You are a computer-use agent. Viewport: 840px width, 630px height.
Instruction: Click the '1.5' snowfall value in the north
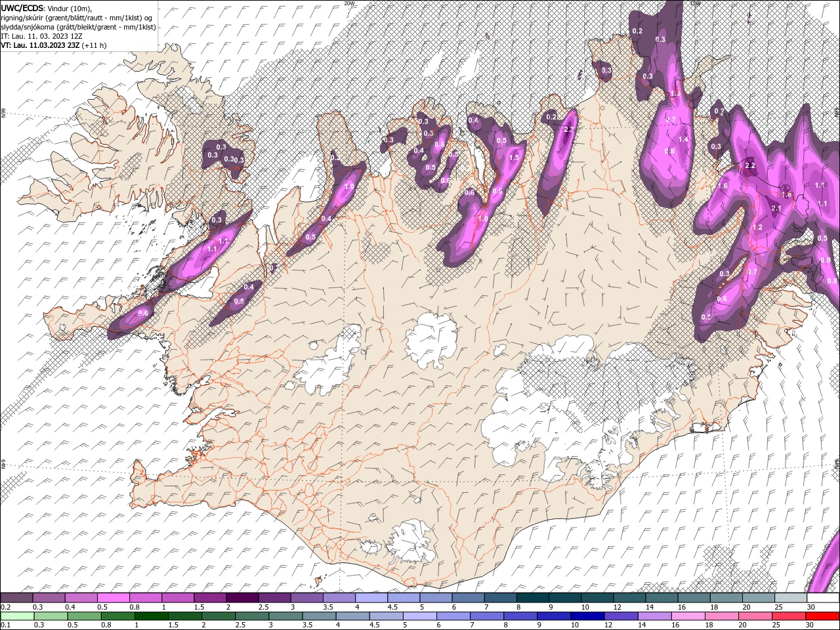[514, 157]
